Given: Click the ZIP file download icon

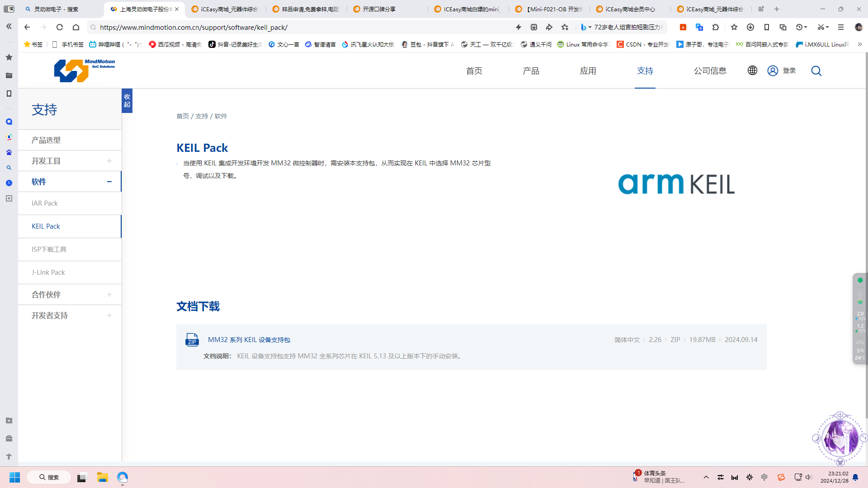Looking at the screenshot, I should tap(192, 339).
